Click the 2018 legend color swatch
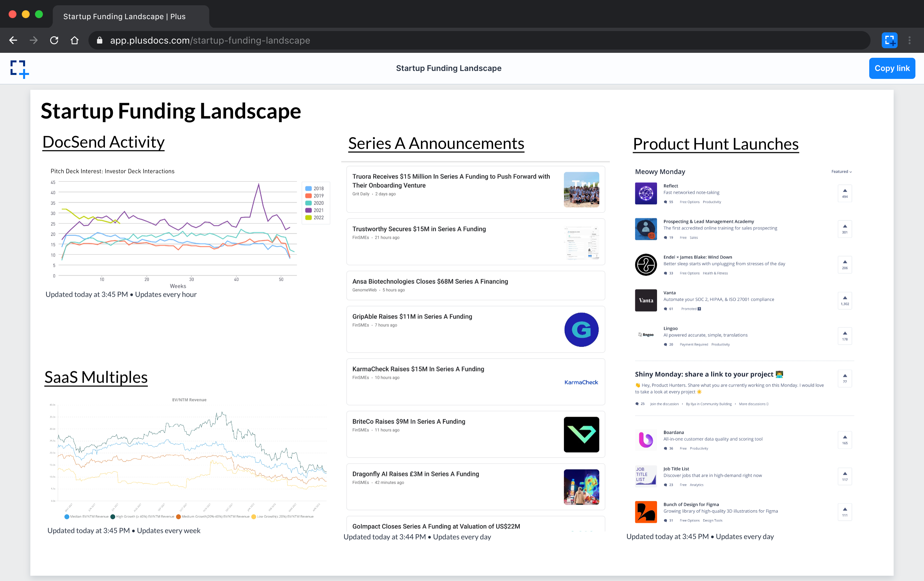This screenshot has width=924, height=581. click(x=308, y=188)
